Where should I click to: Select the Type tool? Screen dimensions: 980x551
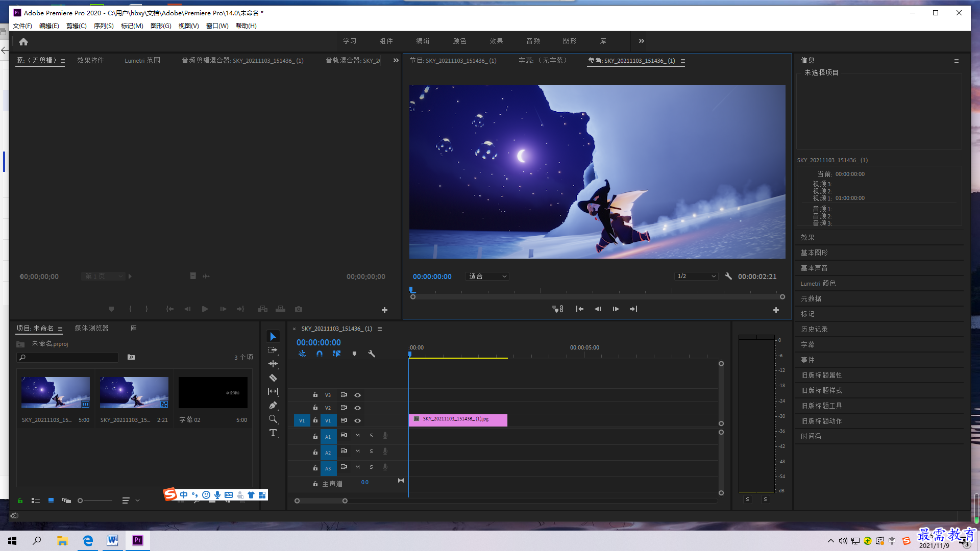tap(273, 433)
